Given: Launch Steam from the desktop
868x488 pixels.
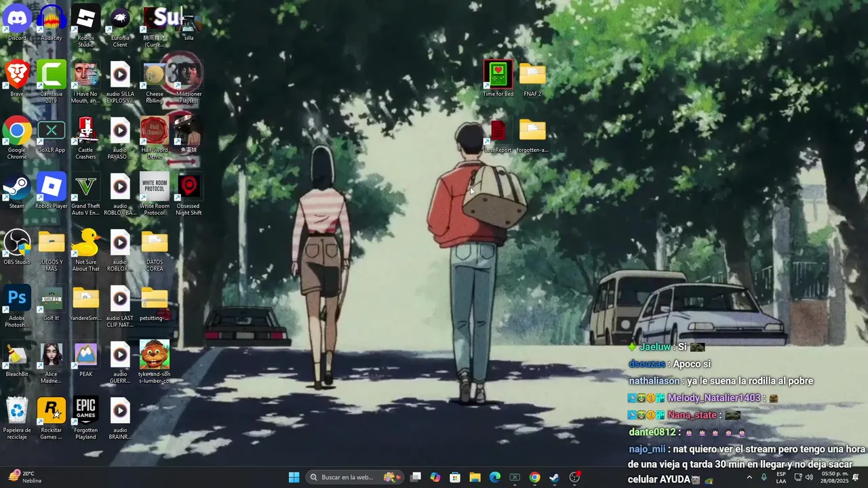Looking at the screenshot, I should (17, 191).
